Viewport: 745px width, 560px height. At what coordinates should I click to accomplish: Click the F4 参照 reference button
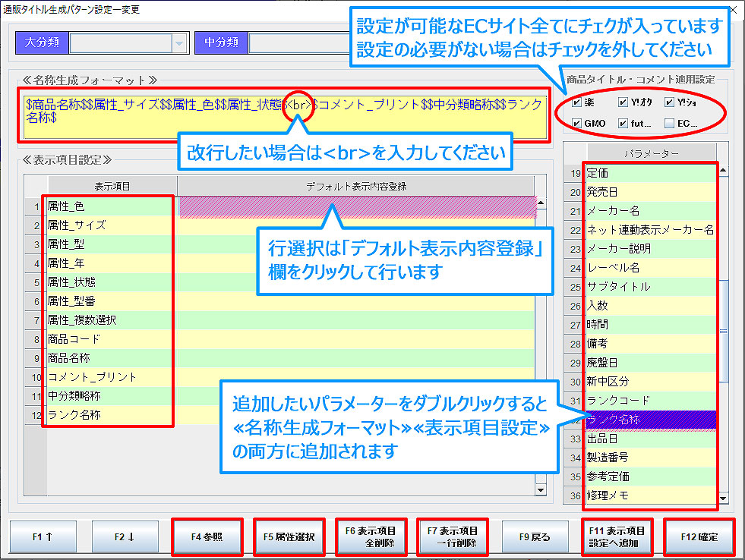(x=207, y=536)
